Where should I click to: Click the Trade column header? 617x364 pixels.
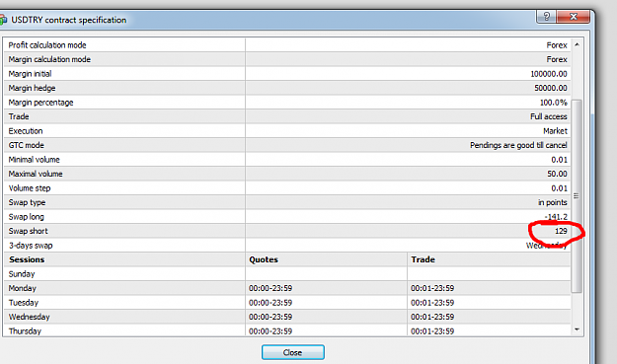pyautogui.click(x=423, y=259)
